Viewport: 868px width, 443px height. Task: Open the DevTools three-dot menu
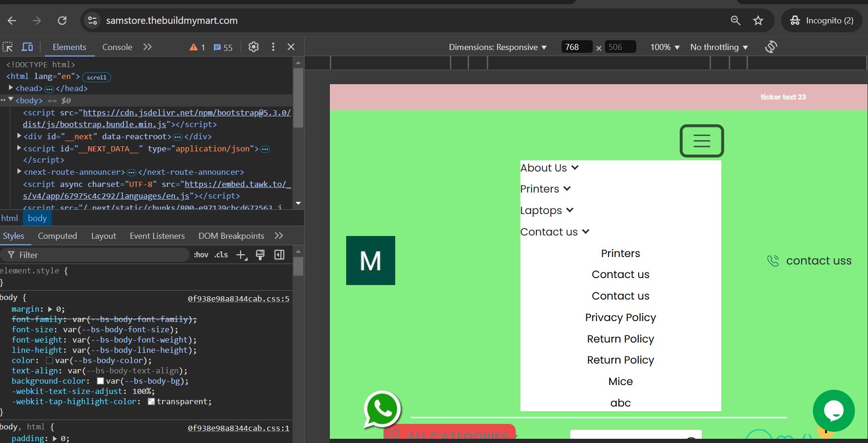[273, 47]
